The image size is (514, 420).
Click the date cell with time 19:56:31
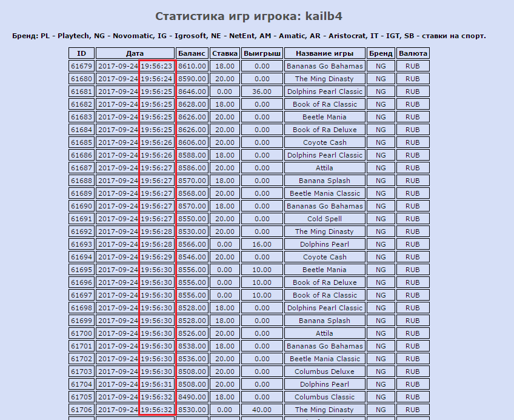(x=135, y=384)
